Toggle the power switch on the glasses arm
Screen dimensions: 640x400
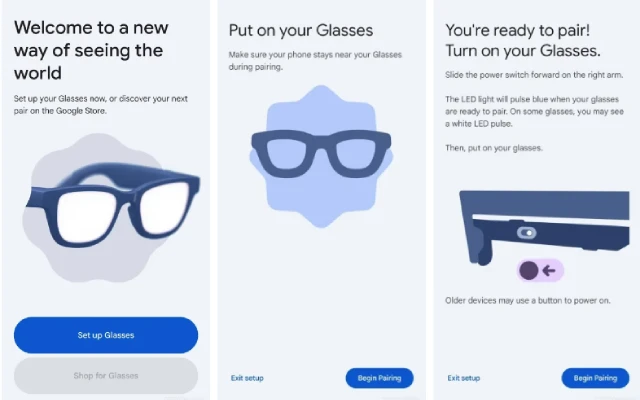[x=527, y=233]
